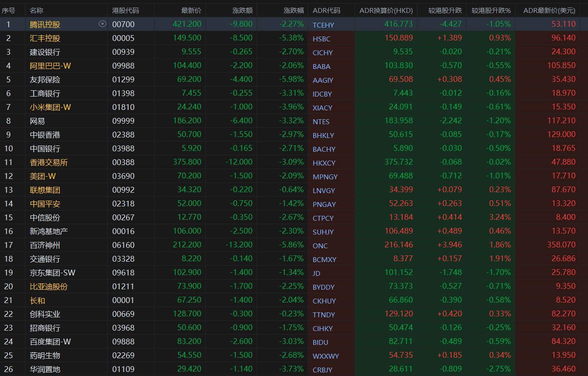Viewport: 588px width, 376px height.
Task: Click ADR code TCEHY
Action: [323, 25]
